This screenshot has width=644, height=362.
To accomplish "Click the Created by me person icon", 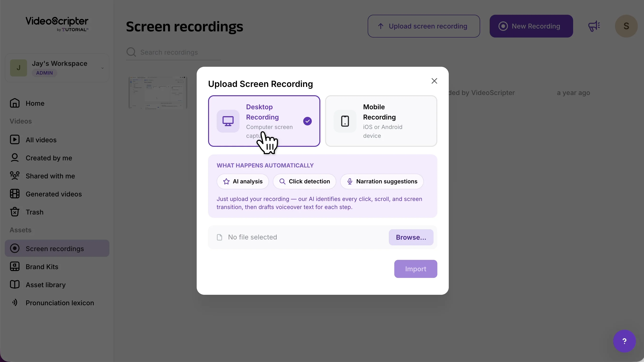I will pos(15,157).
